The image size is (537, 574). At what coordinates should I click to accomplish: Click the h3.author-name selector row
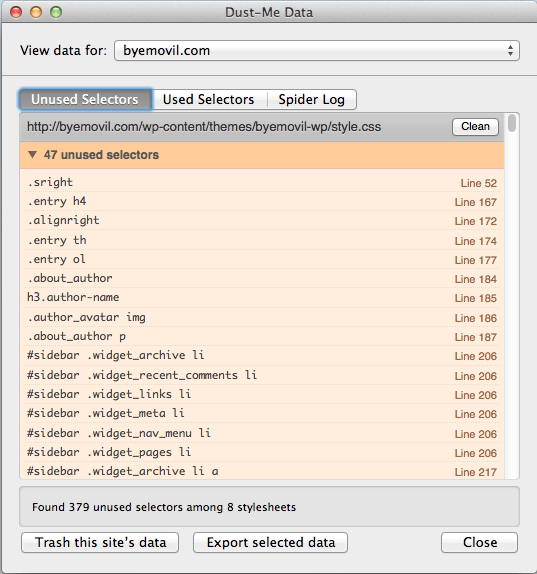(262, 297)
